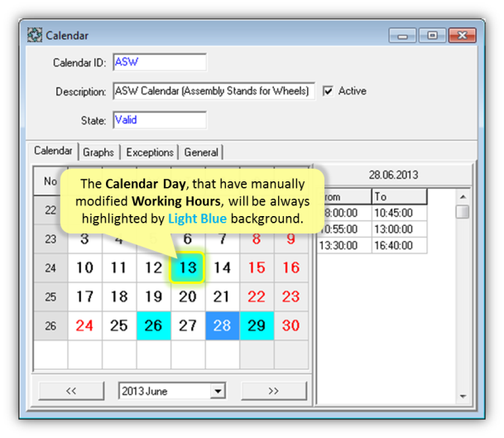Screen dimensions: 504x438
Task: Minimize the Calendar window
Action: click(402, 36)
